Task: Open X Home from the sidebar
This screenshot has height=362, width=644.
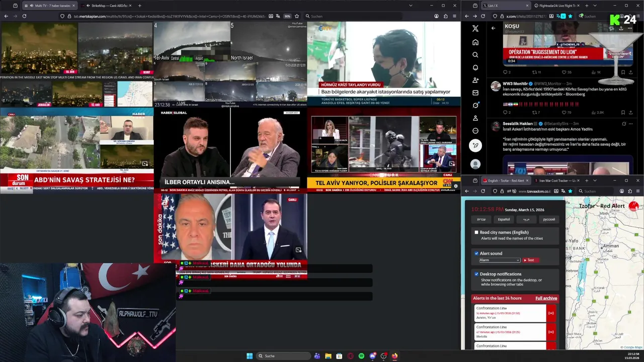Action: click(x=475, y=42)
